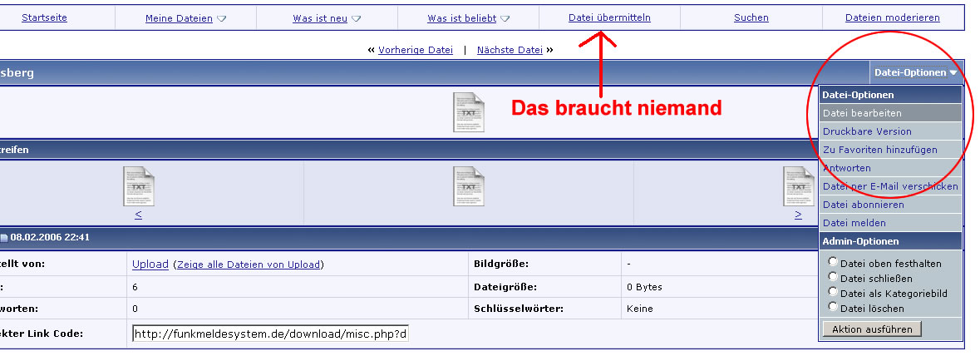
Task: Select 'Datei als Kategoriebild' radio option
Action: (x=833, y=292)
